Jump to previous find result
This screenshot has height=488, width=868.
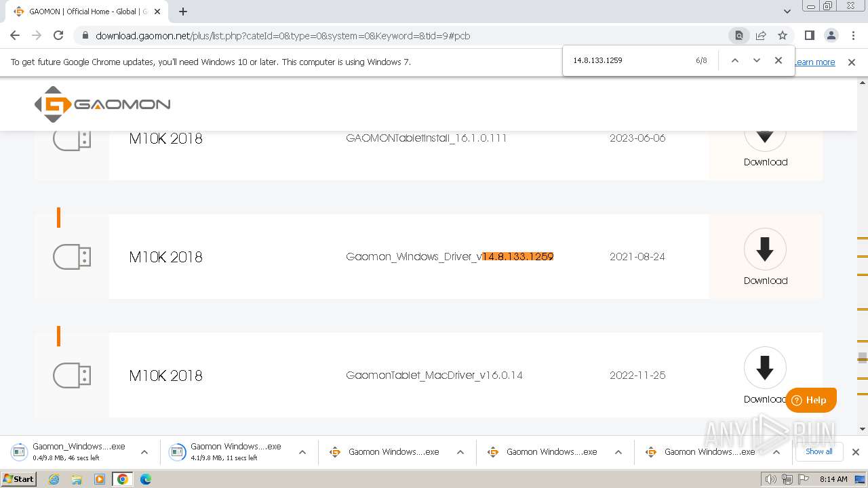click(x=734, y=60)
